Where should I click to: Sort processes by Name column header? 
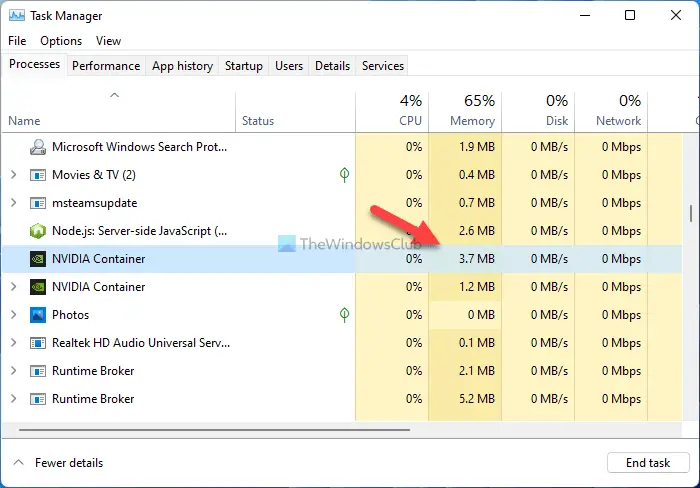click(x=118, y=112)
